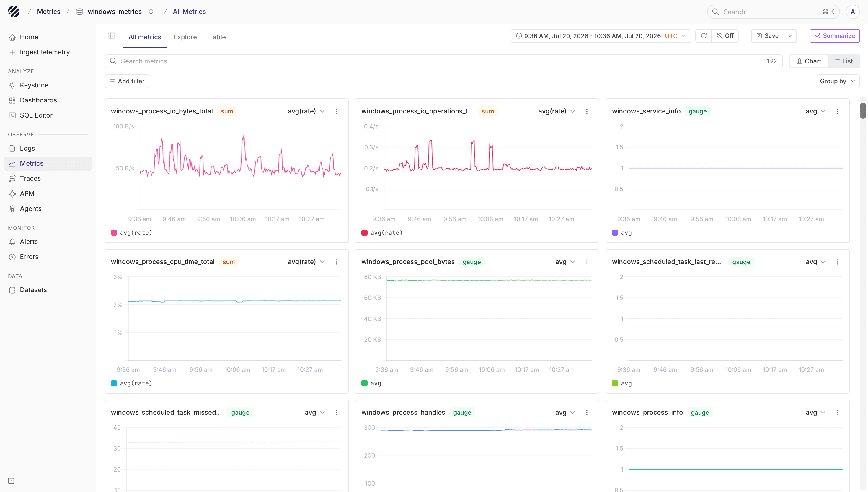This screenshot has width=868, height=492.
Task: Open options menu for windows_process_io_operations chart
Action: coord(587,111)
